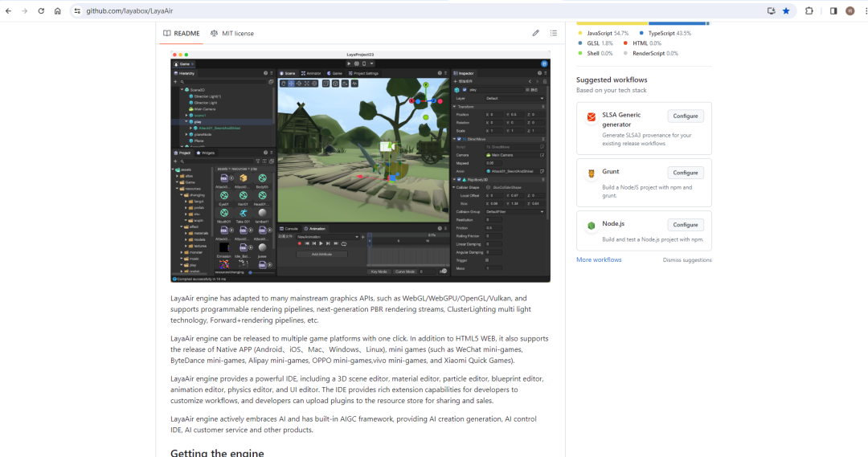Click 'Generate SLSA3 provenance' description text
This screenshot has height=457, width=868.
[646, 140]
